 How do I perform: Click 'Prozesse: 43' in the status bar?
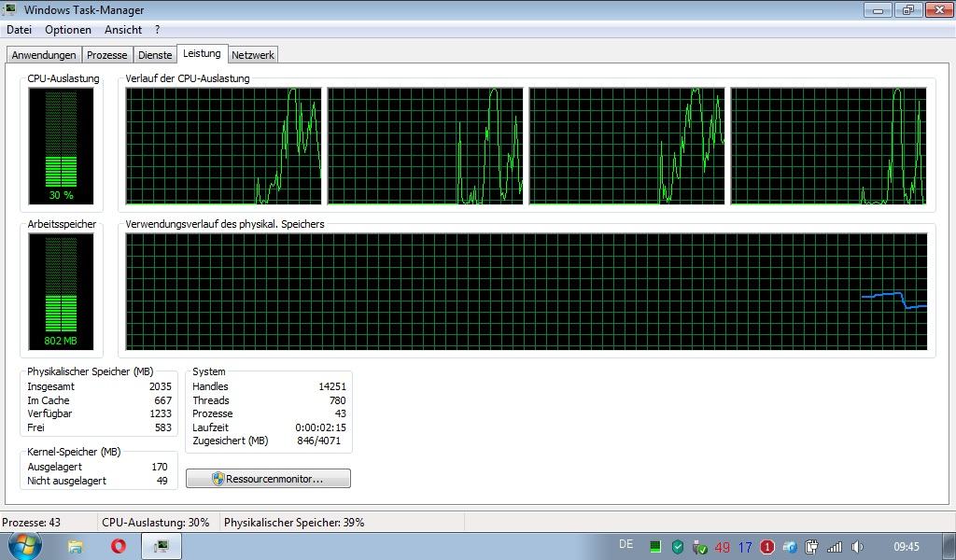pos(31,523)
